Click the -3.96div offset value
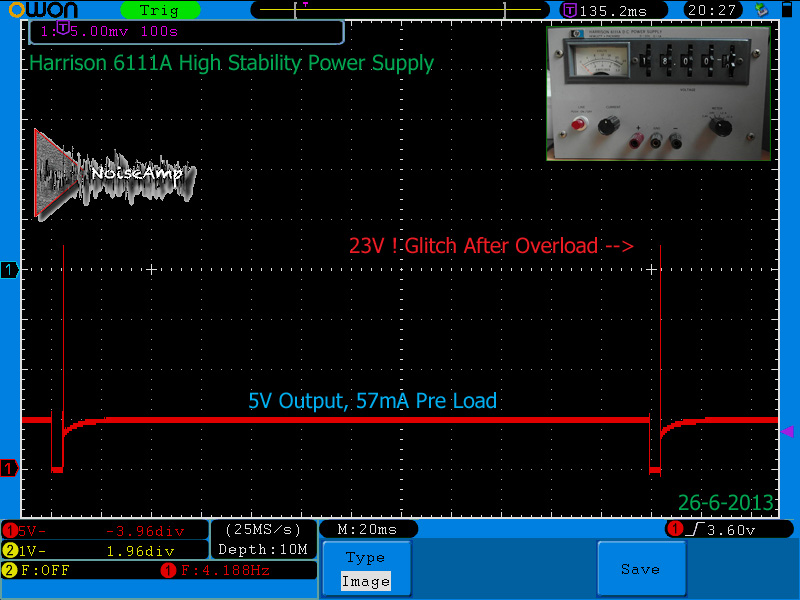This screenshot has width=800, height=600. pos(145,531)
